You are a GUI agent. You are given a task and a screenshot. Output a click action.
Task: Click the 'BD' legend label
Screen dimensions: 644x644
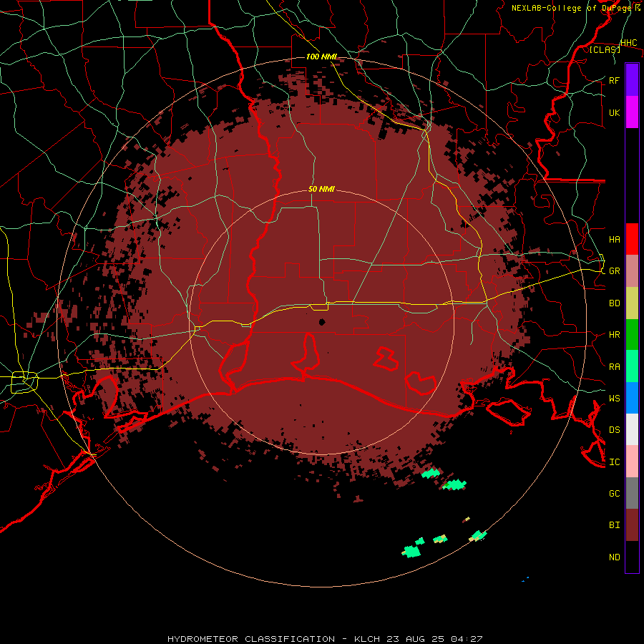pos(614,303)
